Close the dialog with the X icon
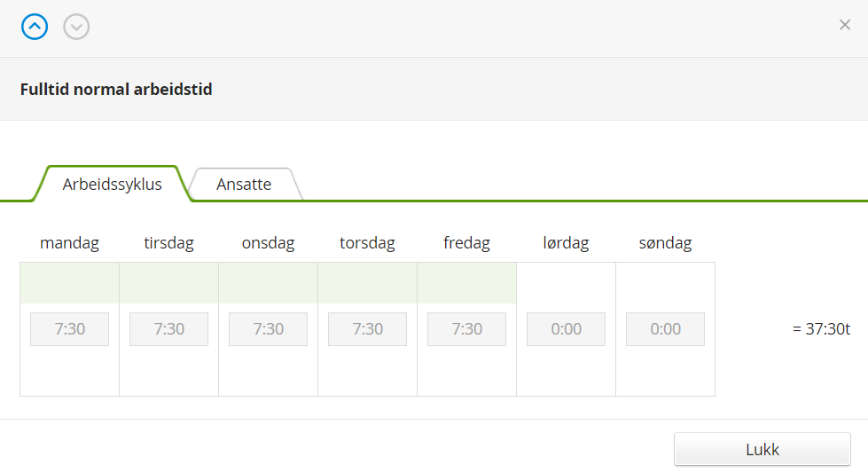 pos(845,24)
